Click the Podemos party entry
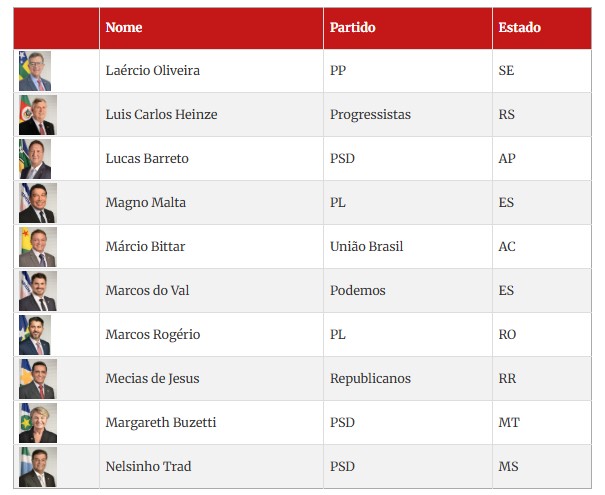 click(x=358, y=291)
